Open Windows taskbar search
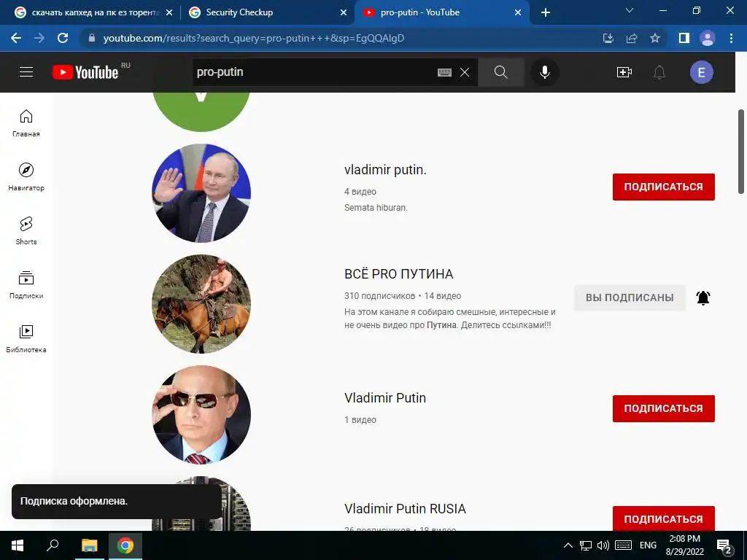The image size is (747, 560). point(53,545)
